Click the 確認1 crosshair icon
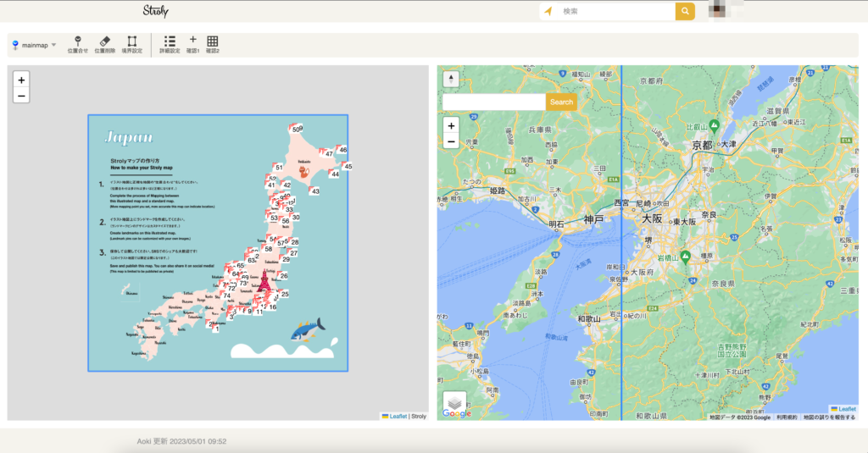 [x=192, y=44]
